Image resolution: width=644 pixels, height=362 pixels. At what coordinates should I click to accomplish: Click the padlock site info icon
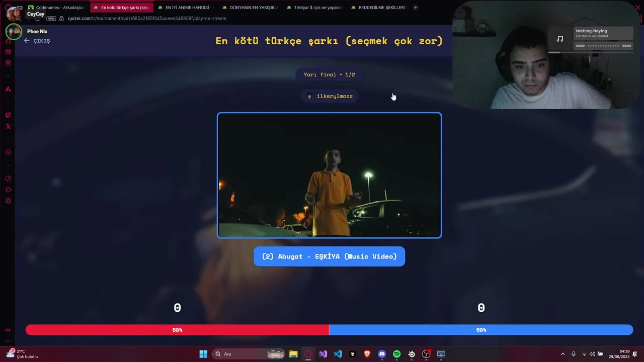click(x=61, y=19)
